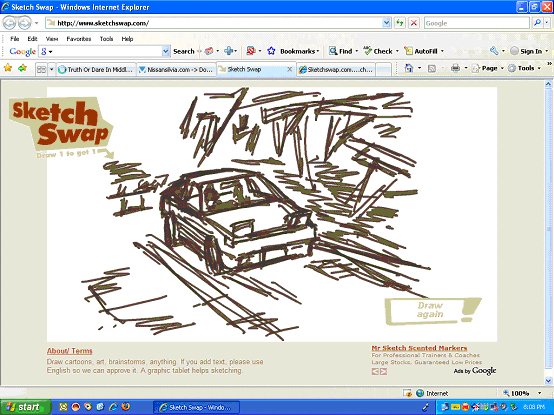Screen dimensions: 554x415
Task: Click the Google toolbar wrench settings icon
Action: (x=494, y=51)
